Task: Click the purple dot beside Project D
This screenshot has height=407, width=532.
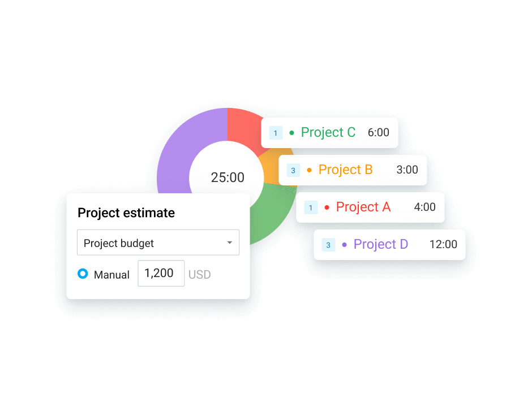Action: click(345, 244)
